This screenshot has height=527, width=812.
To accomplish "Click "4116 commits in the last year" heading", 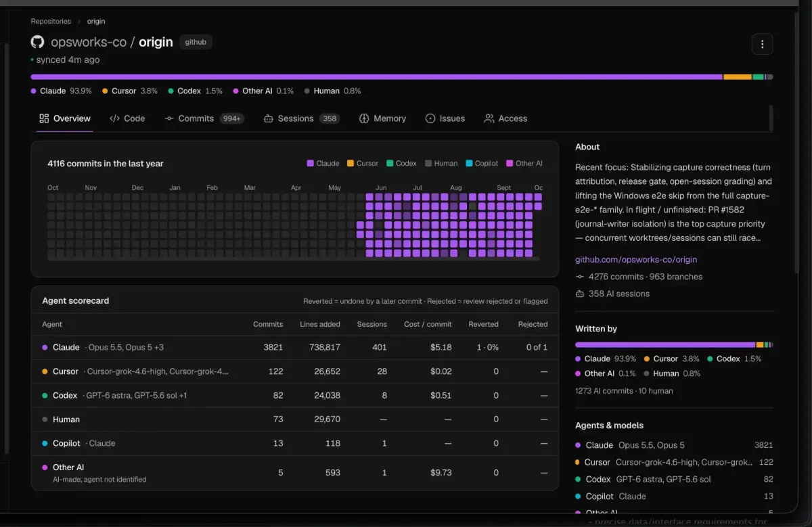I will (106, 164).
